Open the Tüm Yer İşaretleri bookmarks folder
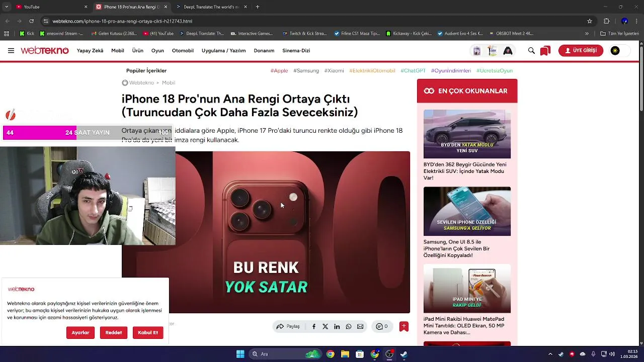 (620, 34)
